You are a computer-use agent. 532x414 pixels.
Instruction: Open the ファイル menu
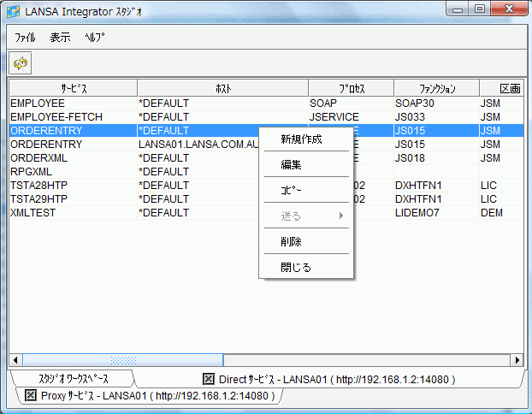[25, 38]
